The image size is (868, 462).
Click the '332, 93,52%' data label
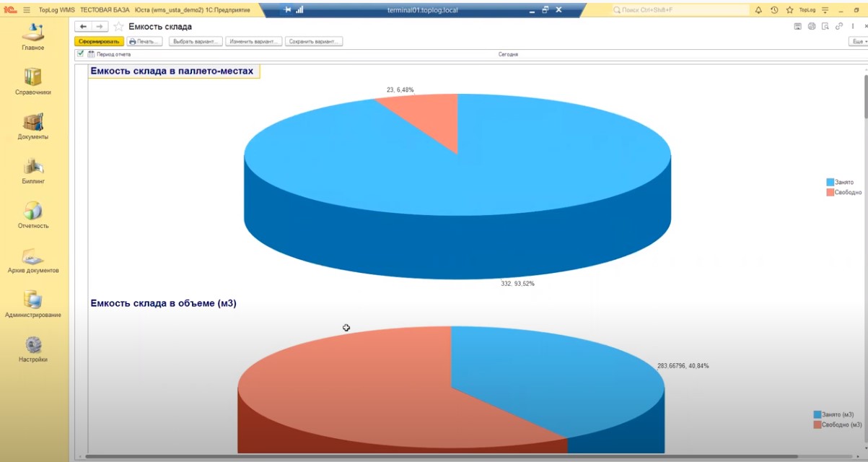[517, 284]
